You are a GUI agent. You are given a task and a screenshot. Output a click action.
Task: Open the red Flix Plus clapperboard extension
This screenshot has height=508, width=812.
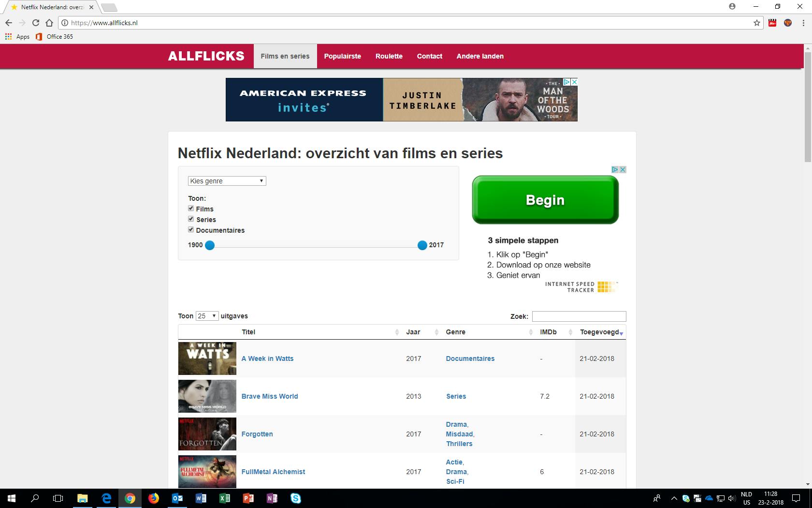pos(772,23)
